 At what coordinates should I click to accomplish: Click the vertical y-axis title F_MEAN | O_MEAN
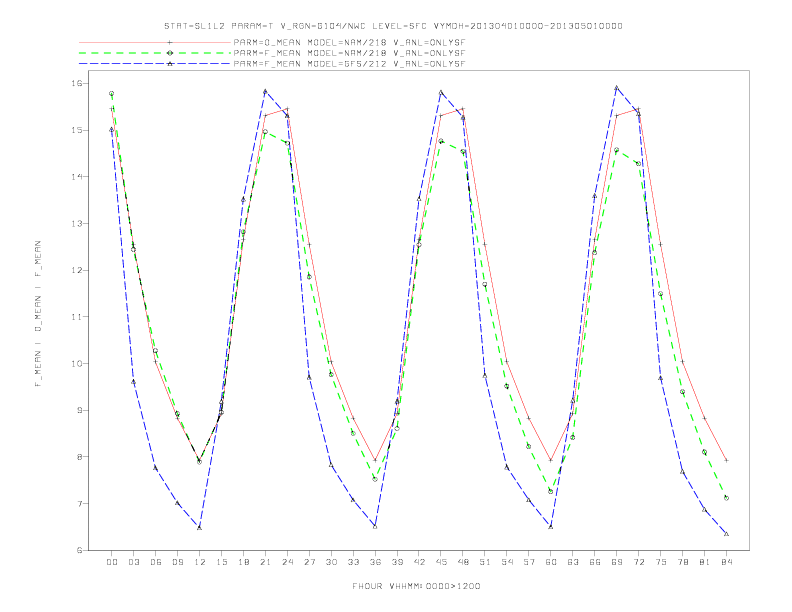pos(38,314)
